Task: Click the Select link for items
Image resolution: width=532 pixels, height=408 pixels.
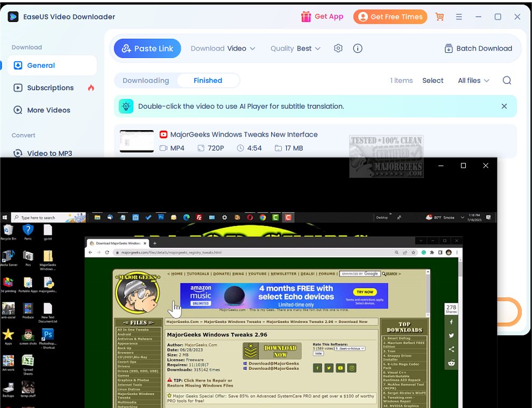Action: point(432,81)
